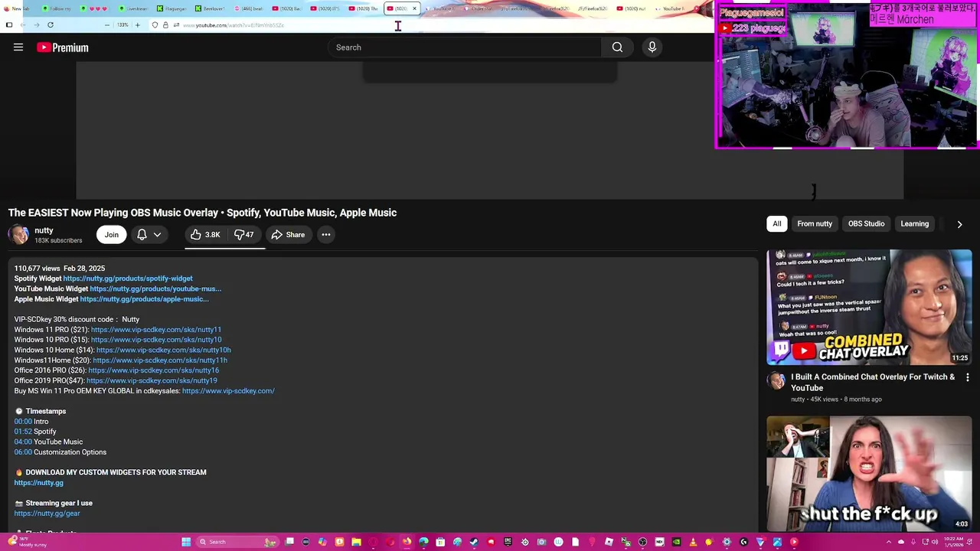Open the Windows Start menu
The width and height of the screenshot is (980, 551).
tap(186, 542)
